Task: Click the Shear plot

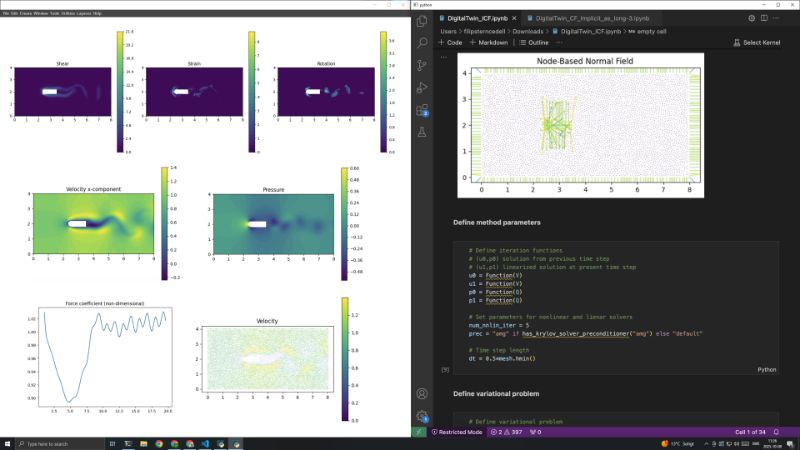Action: point(63,92)
